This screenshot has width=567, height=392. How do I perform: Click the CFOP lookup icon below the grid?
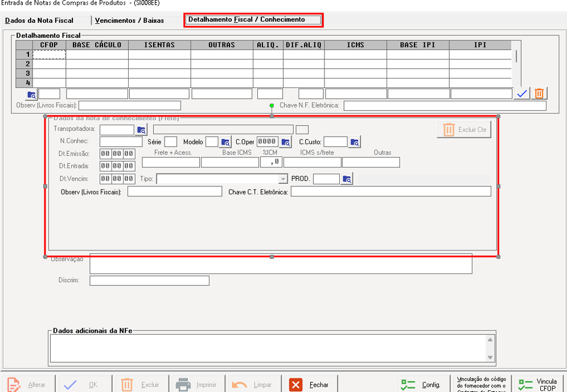32,94
